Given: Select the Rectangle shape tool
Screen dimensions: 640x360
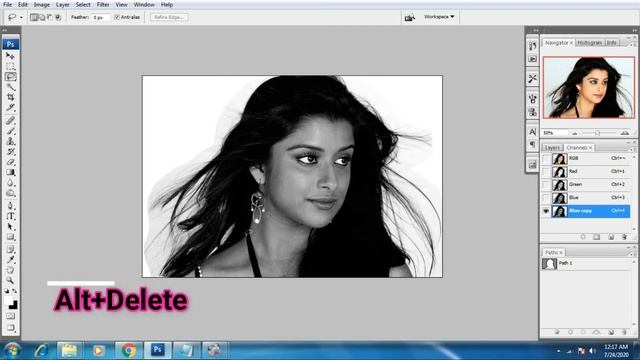Looking at the screenshot, I should [10, 237].
